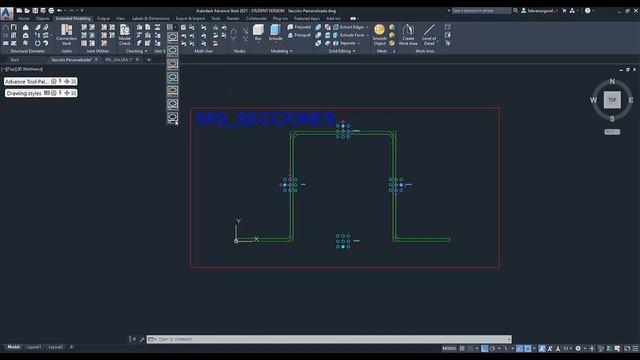640x360 pixels.
Task: Click the Drawing styles floating bar
Action: (x=41, y=93)
